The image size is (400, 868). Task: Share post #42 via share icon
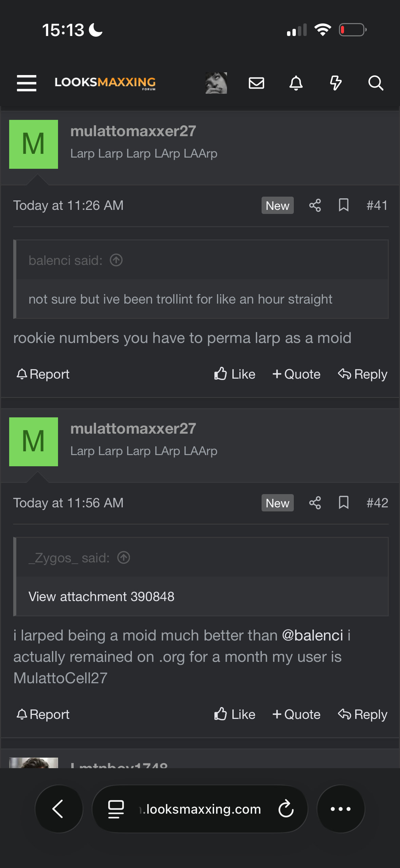pos(315,503)
